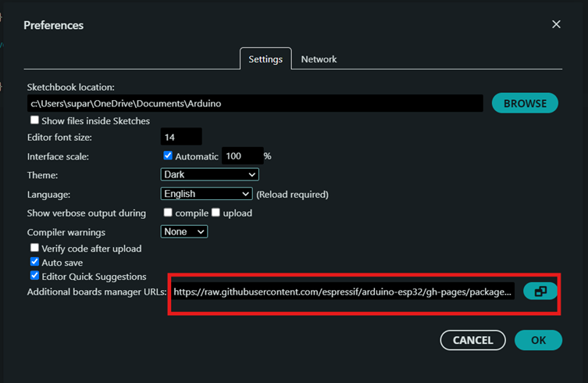Open the additional boards URLs editor icon

pyautogui.click(x=540, y=292)
